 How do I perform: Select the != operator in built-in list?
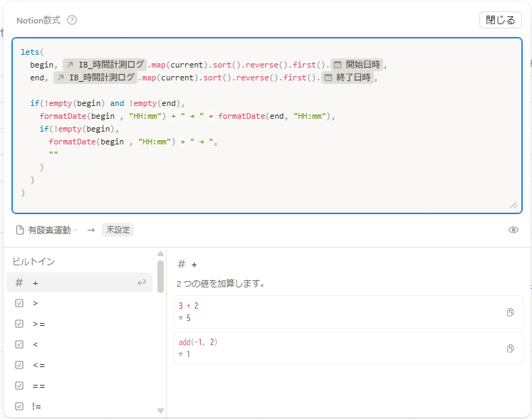[79, 406]
